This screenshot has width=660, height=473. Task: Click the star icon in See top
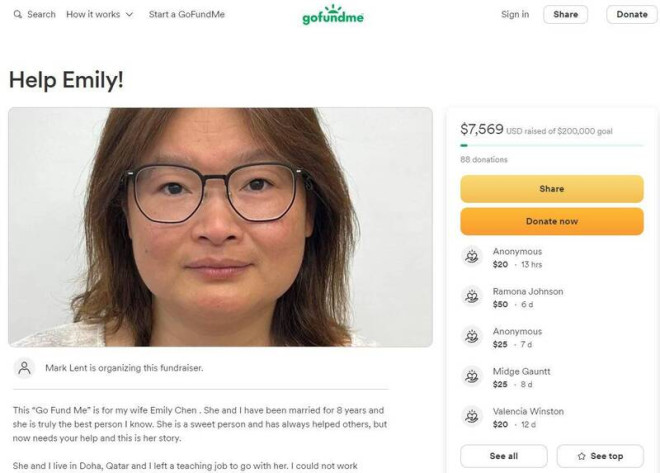(x=580, y=456)
